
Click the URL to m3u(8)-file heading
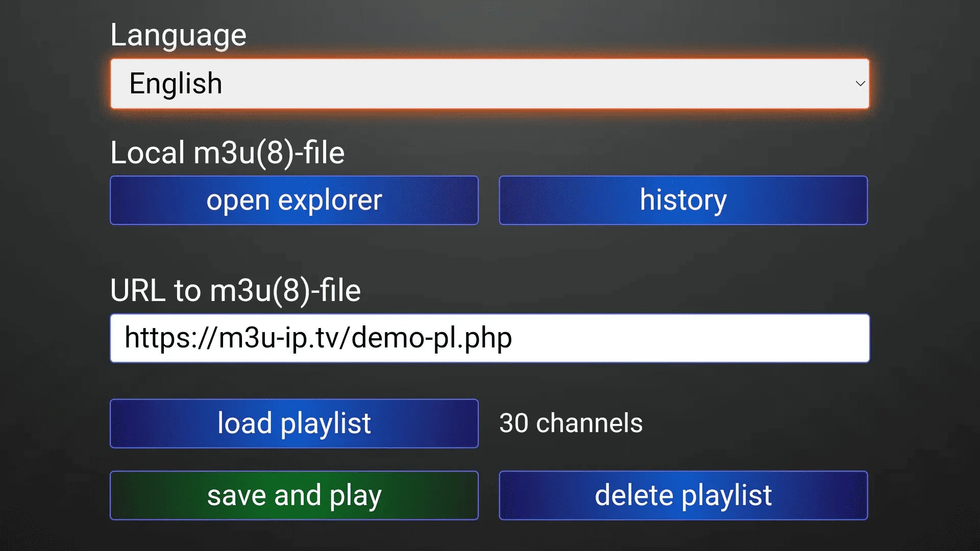point(235,290)
